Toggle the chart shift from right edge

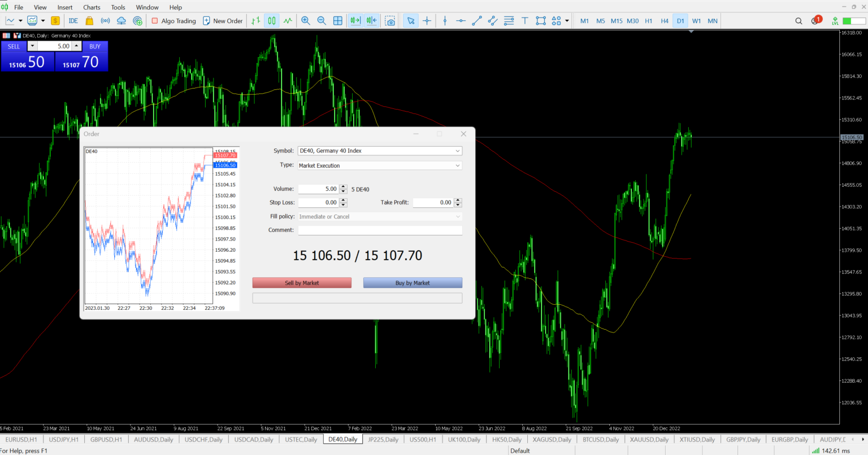point(372,21)
